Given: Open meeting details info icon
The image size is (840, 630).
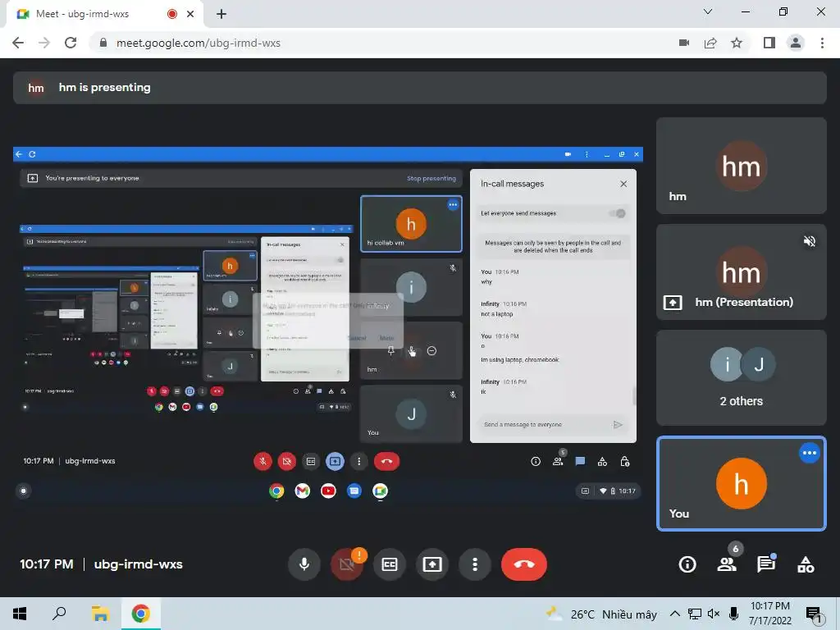Looking at the screenshot, I should (687, 564).
